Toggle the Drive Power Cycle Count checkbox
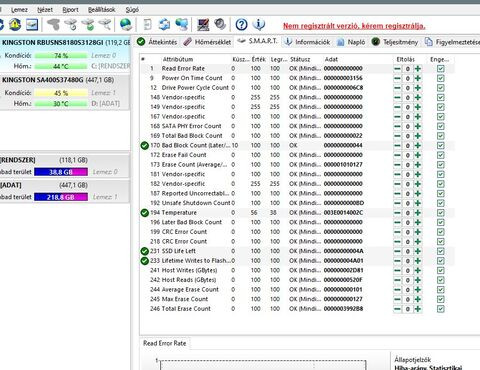The width and height of the screenshot is (480, 370). pyautogui.click(x=441, y=88)
